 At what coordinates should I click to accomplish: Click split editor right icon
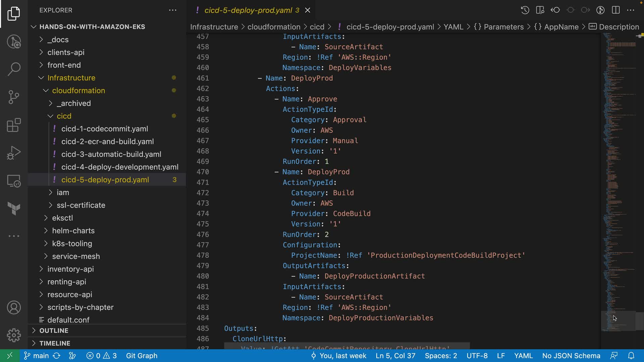616,10
